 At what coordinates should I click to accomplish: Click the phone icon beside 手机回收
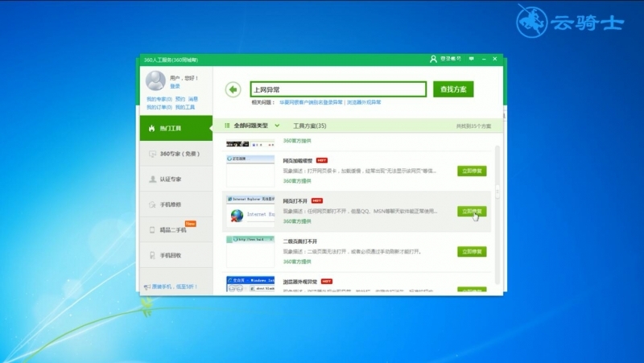point(152,255)
